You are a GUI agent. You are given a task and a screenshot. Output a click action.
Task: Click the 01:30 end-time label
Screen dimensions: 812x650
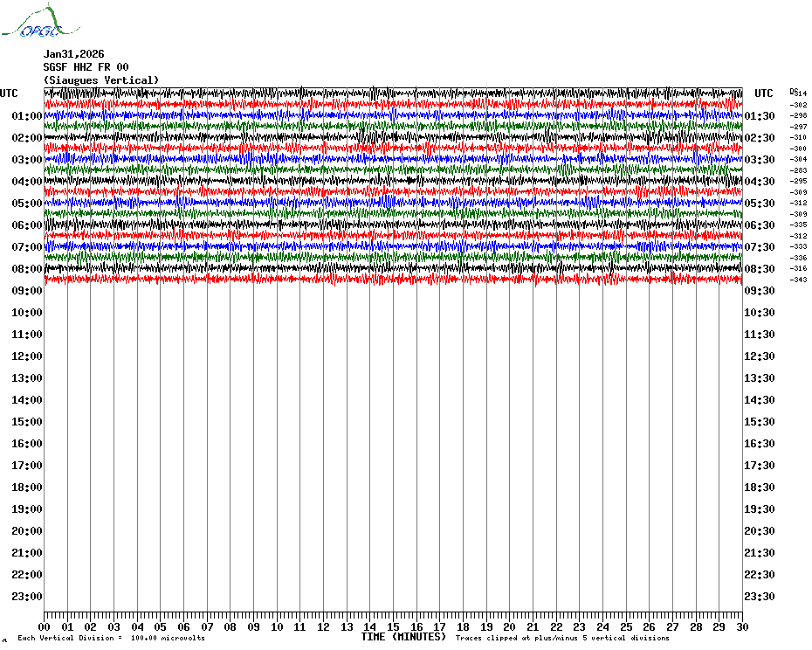760,115
